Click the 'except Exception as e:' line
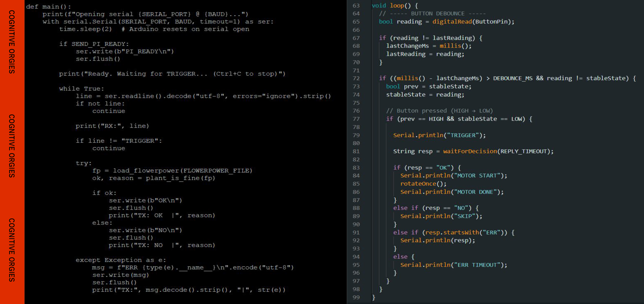 pos(121,260)
